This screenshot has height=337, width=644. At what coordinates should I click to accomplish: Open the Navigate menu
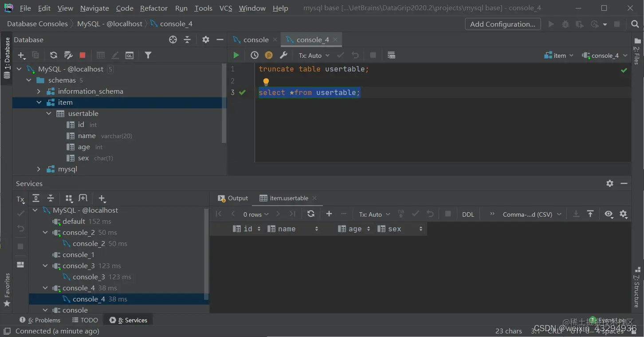pos(94,8)
